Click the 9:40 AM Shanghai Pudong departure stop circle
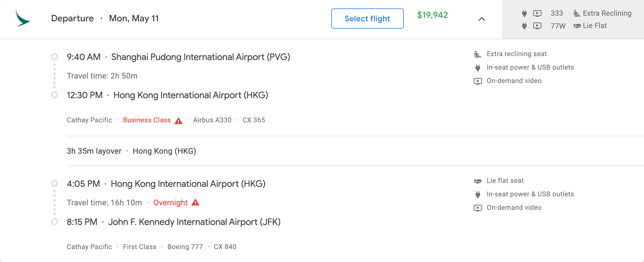 point(54,57)
